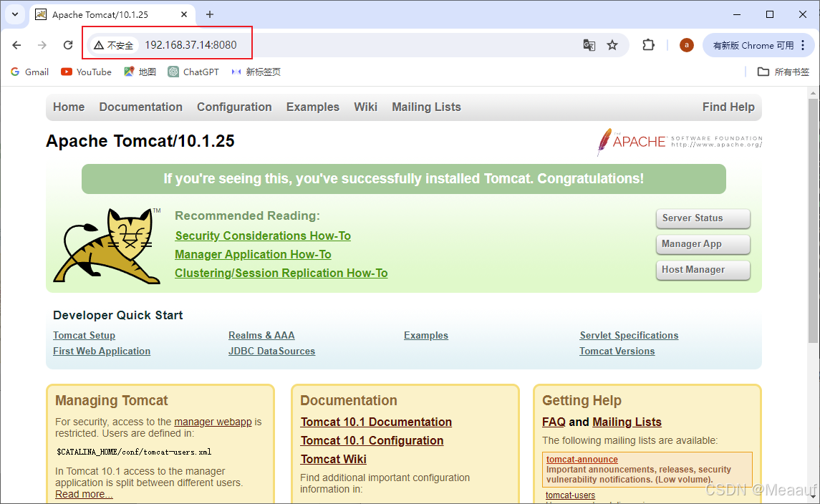Open Tomcat 10.1 Configuration link
Viewport: 820px width, 504px height.
coord(372,441)
